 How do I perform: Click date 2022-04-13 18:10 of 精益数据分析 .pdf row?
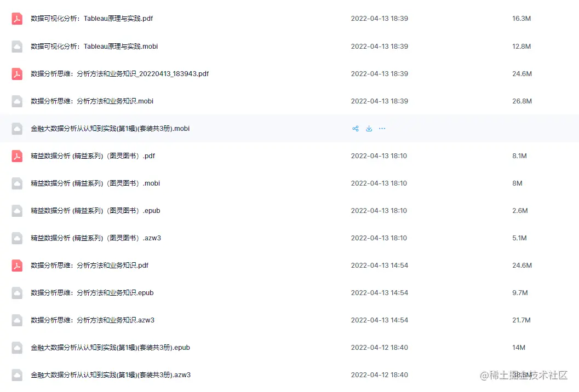tap(379, 156)
